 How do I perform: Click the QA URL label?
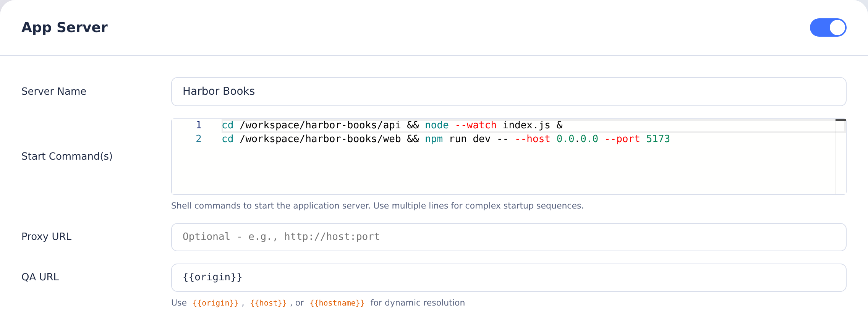tap(40, 277)
